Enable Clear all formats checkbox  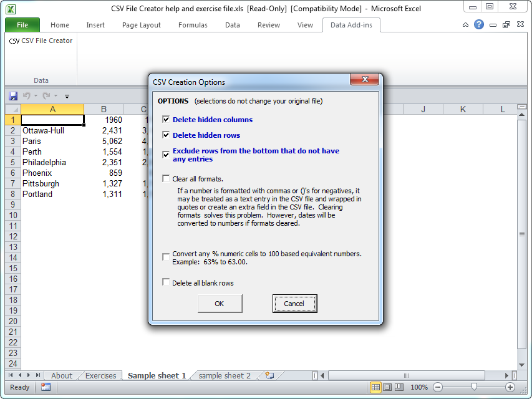point(166,178)
